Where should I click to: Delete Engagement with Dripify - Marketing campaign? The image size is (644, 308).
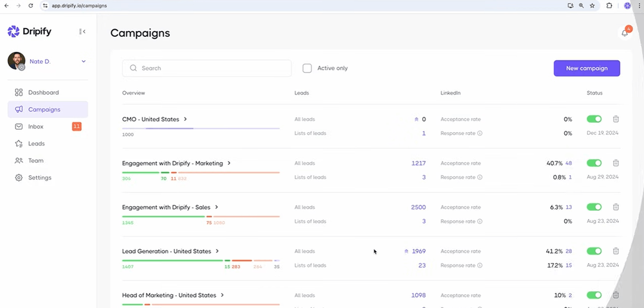pyautogui.click(x=615, y=163)
